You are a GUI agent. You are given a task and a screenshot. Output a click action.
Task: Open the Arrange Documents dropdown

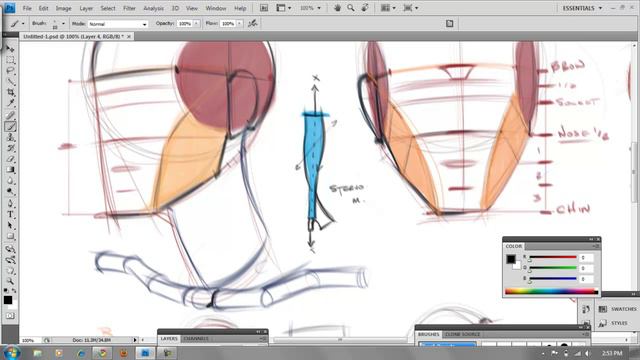pyautogui.click(x=387, y=8)
